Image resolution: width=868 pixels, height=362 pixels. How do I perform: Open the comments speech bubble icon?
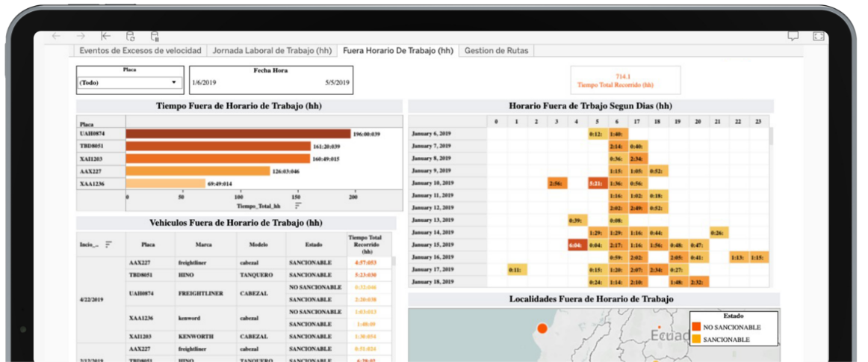pos(793,36)
